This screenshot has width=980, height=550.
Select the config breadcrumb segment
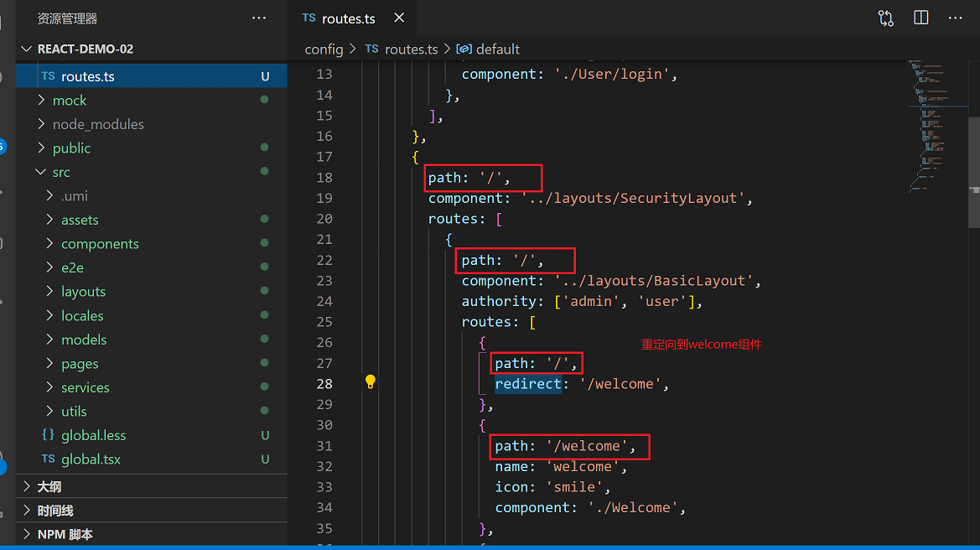[324, 49]
